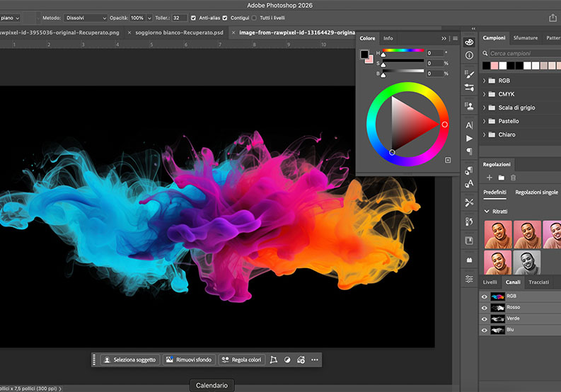Open the Metodo Dissolvi dropdown
The image size is (561, 392).
pyautogui.click(x=86, y=18)
